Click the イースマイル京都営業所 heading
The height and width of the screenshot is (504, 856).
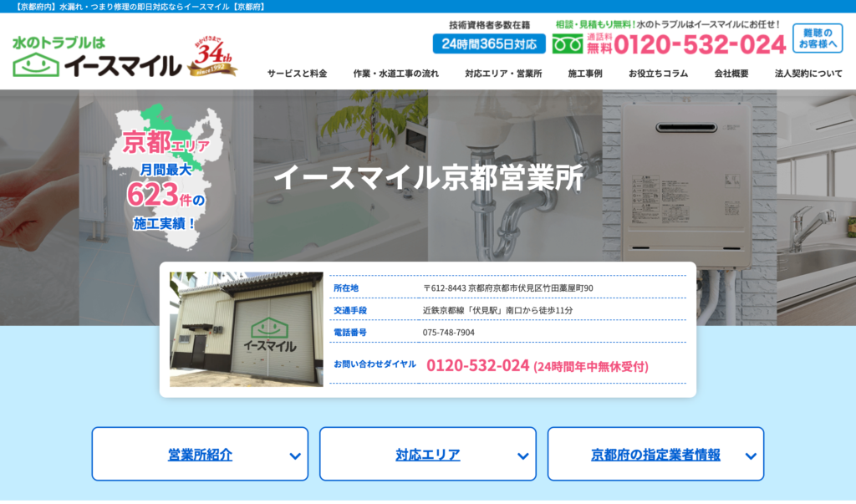coord(429,177)
